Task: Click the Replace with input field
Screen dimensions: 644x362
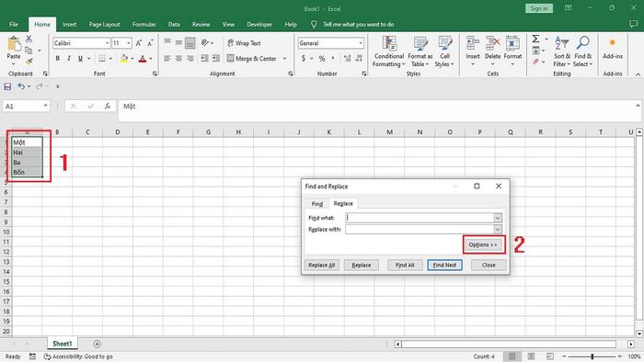Action: click(420, 229)
